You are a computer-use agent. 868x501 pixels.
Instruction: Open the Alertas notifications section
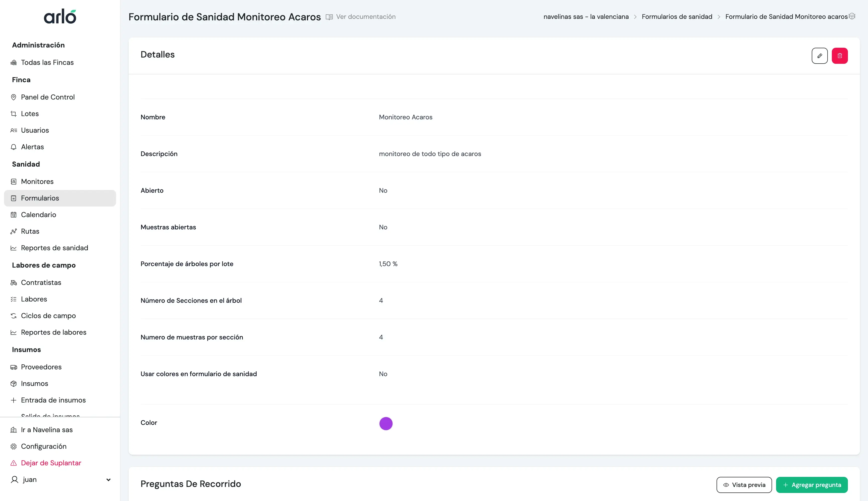[x=32, y=146]
